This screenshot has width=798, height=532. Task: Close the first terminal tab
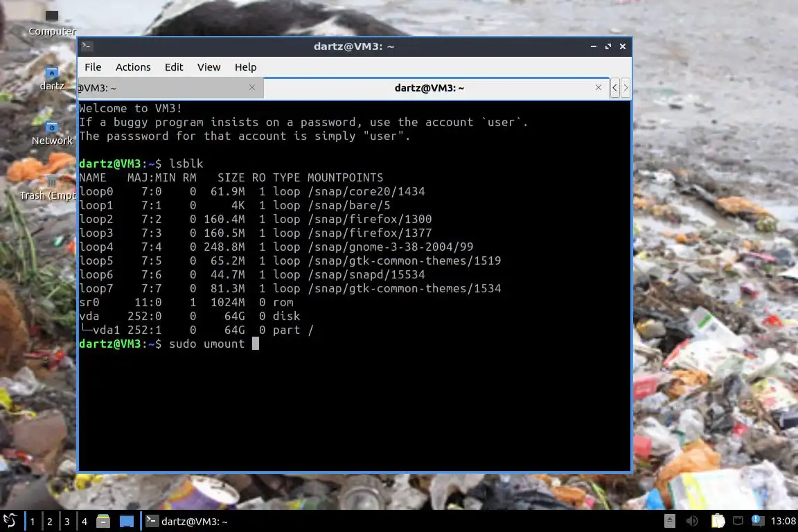(x=252, y=87)
